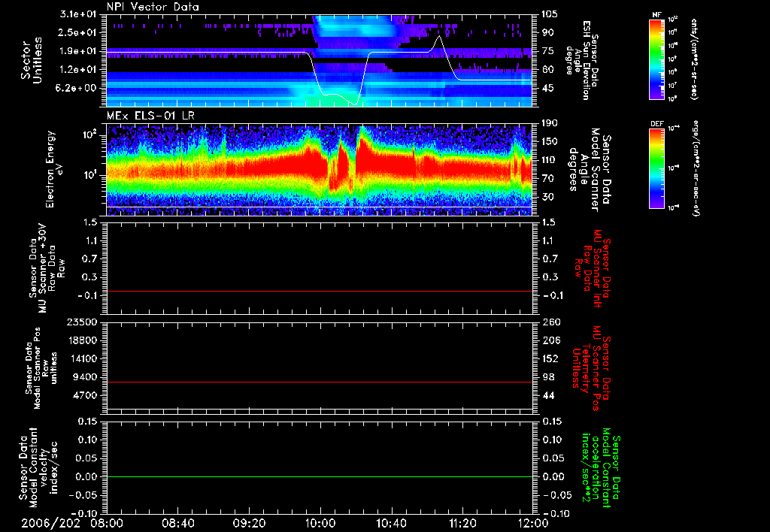Select the "NPI Vector Data" panel title

tap(153, 7)
